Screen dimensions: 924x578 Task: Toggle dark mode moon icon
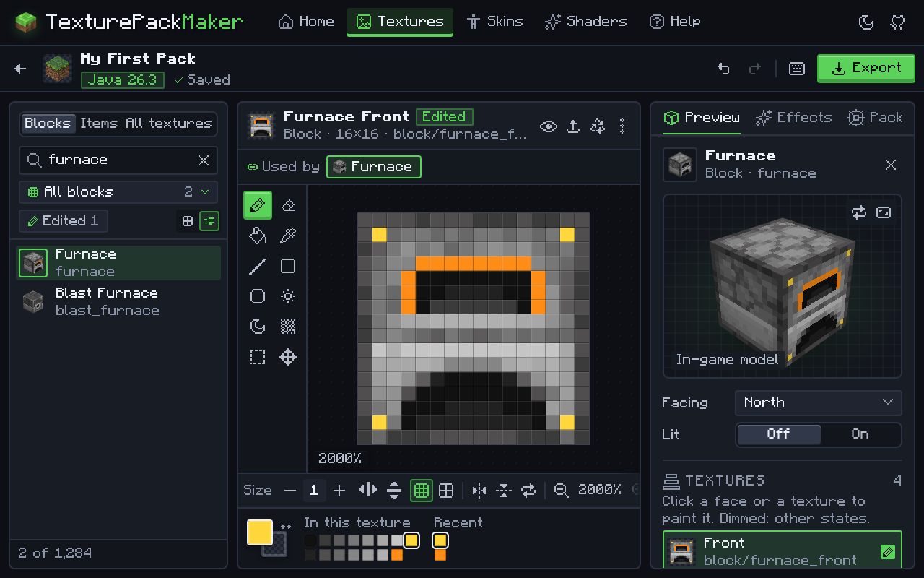click(x=866, y=22)
